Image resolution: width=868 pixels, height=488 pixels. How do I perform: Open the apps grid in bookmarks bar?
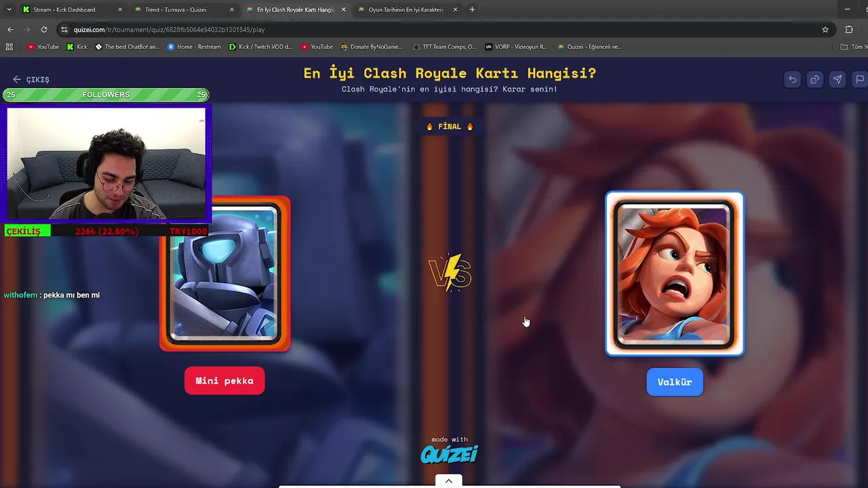pyautogui.click(x=9, y=47)
